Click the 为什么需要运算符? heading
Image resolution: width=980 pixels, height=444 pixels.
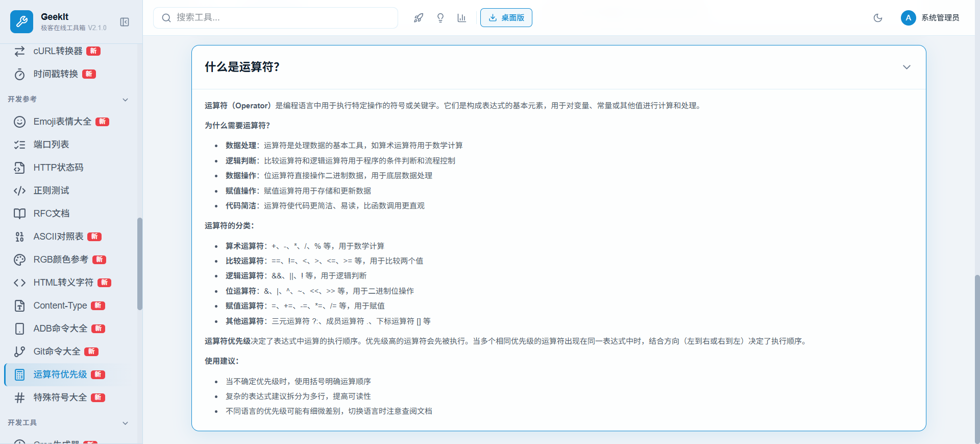tap(237, 125)
